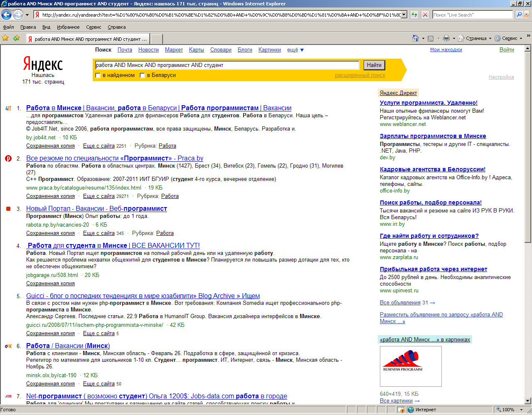The height and width of the screenshot is (415, 532).
Task: Open 'Услуги программиста. Удаленно!' ad
Action: [429, 103]
